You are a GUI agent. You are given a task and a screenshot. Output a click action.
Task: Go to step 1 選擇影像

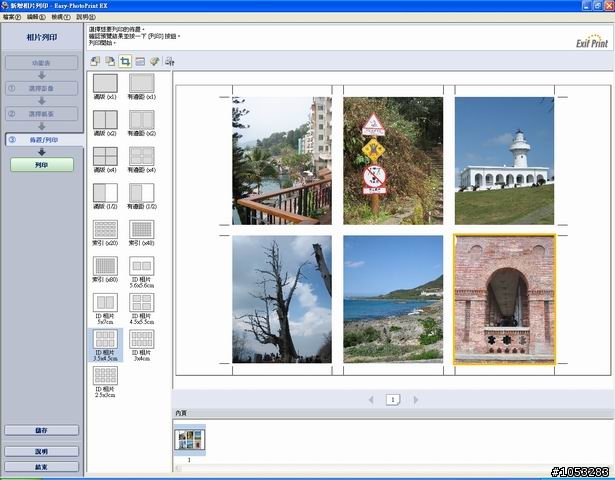point(41,88)
